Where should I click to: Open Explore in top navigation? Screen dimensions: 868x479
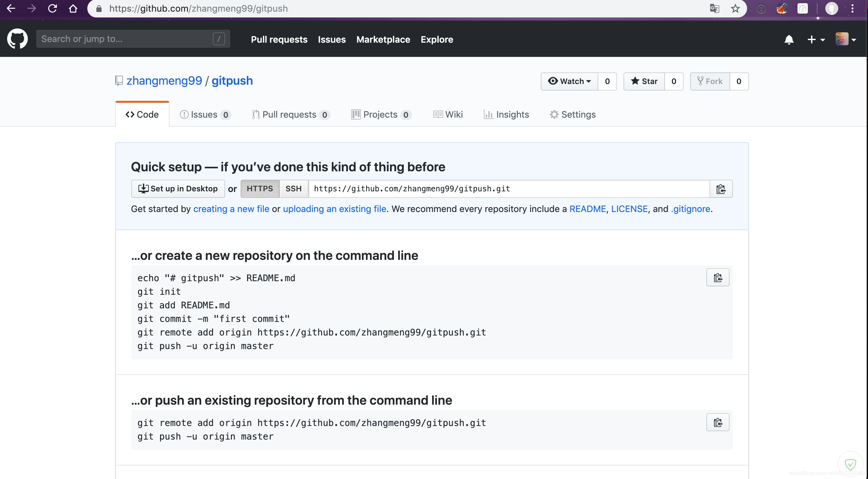[437, 39]
